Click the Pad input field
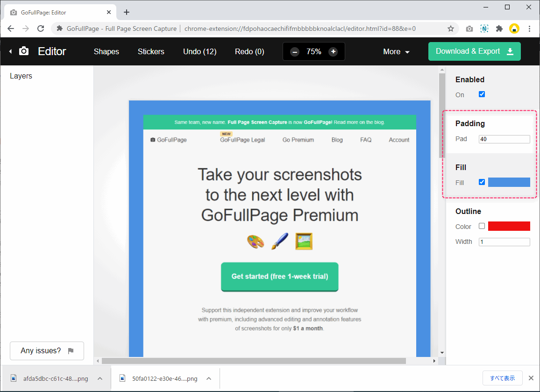Viewport: 540px width, 392px height. [504, 139]
